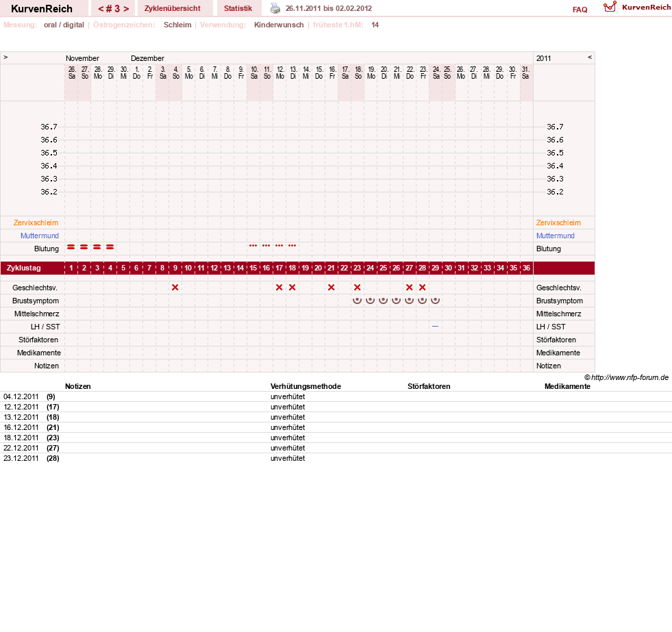672x632 pixels.
Task: Click the 18.12.2011 notes row
Action: click(336, 438)
